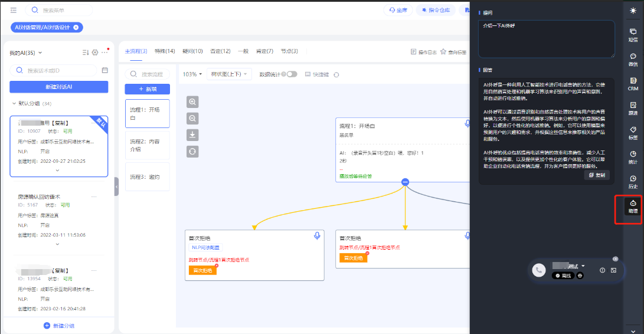Screen dimensions: 644x334
Task: Open the 统计 statistics sidebar icon
Action: click(x=633, y=157)
